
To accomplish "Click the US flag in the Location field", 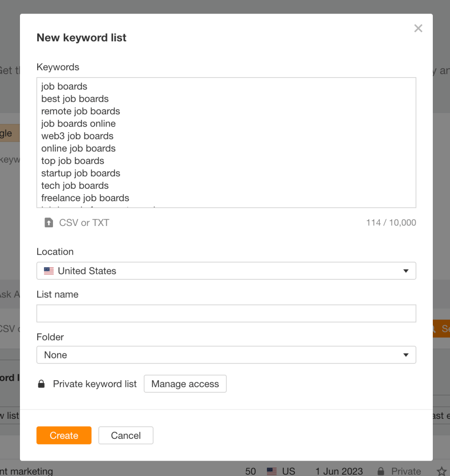I will click(48, 271).
